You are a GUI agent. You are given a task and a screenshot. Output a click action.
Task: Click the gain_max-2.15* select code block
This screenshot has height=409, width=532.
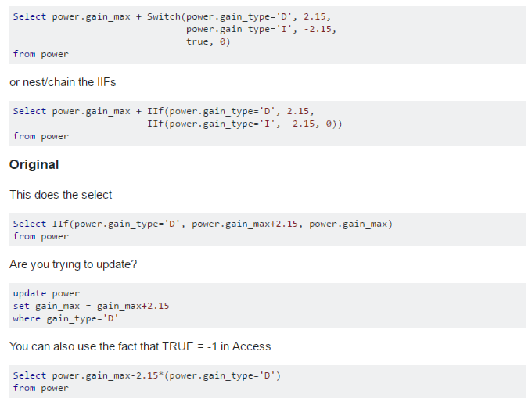click(x=268, y=382)
